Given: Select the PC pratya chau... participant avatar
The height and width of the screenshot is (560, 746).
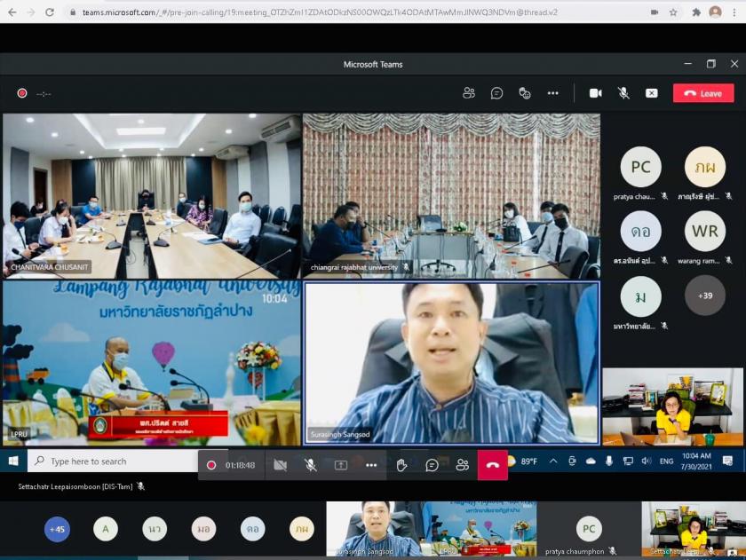Looking at the screenshot, I should click(x=640, y=167).
